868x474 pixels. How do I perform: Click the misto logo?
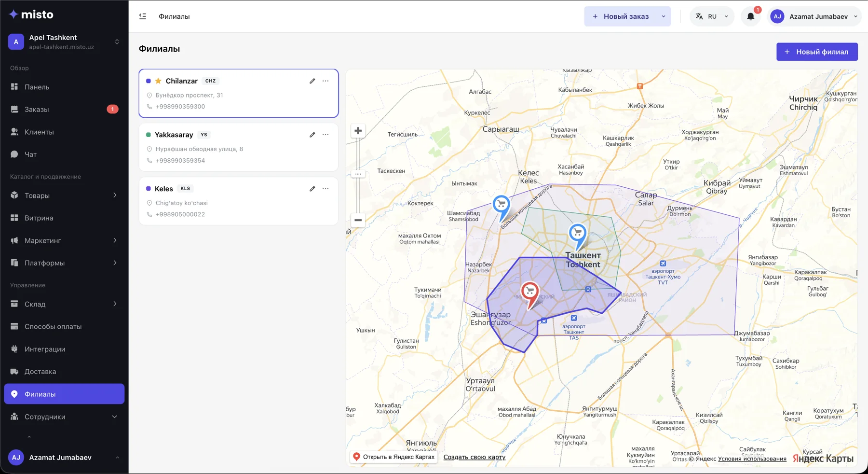tap(31, 14)
